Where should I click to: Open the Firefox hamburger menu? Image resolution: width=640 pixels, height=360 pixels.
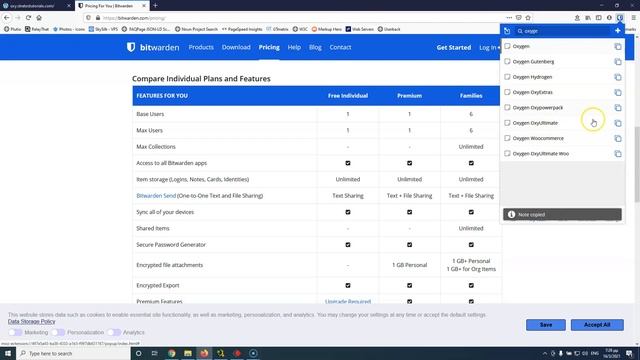[x=633, y=18]
